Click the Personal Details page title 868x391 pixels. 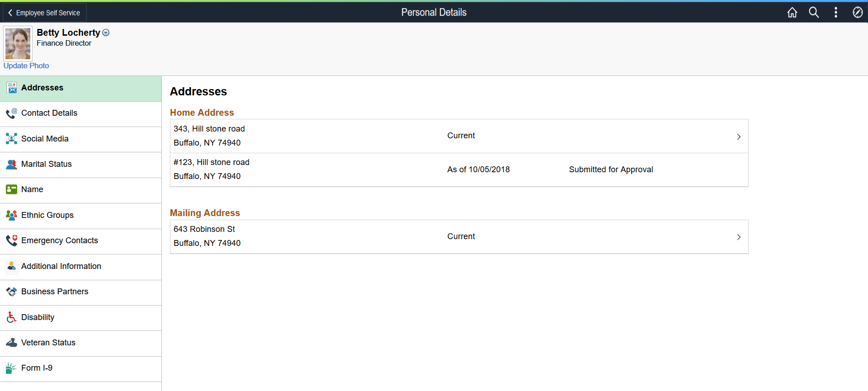pos(434,12)
